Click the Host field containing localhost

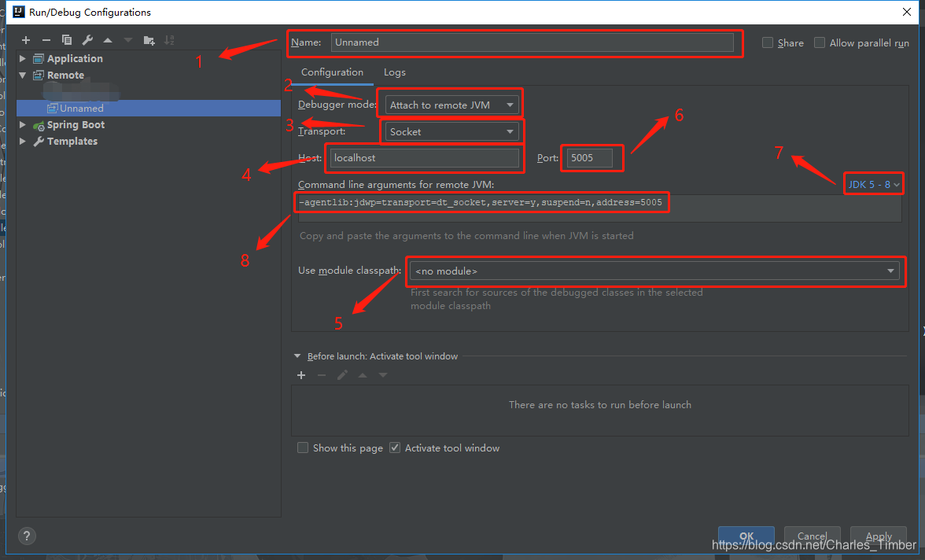coord(424,158)
